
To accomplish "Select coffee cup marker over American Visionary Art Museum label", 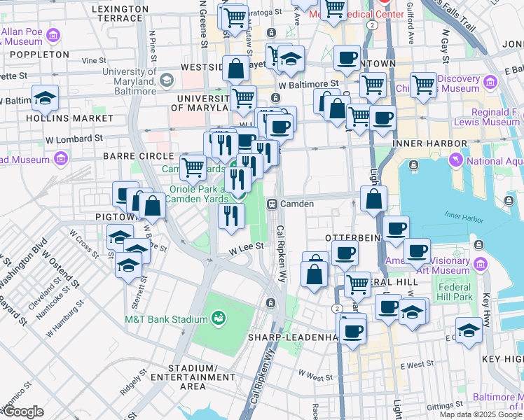I will coord(417,251).
